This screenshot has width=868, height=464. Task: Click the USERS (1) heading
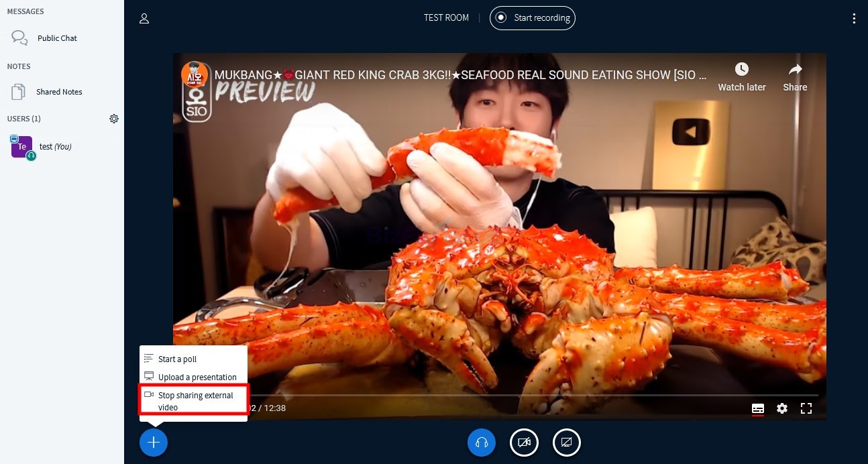(x=24, y=119)
